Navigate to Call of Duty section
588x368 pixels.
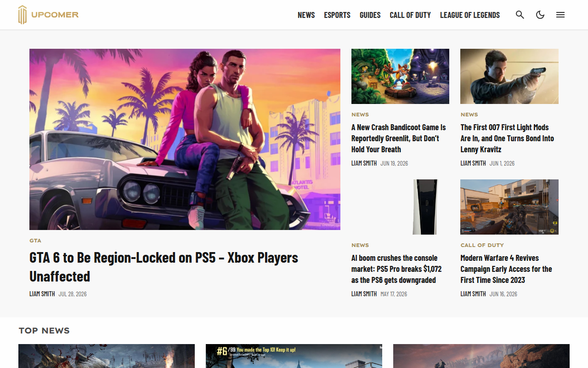coord(410,15)
